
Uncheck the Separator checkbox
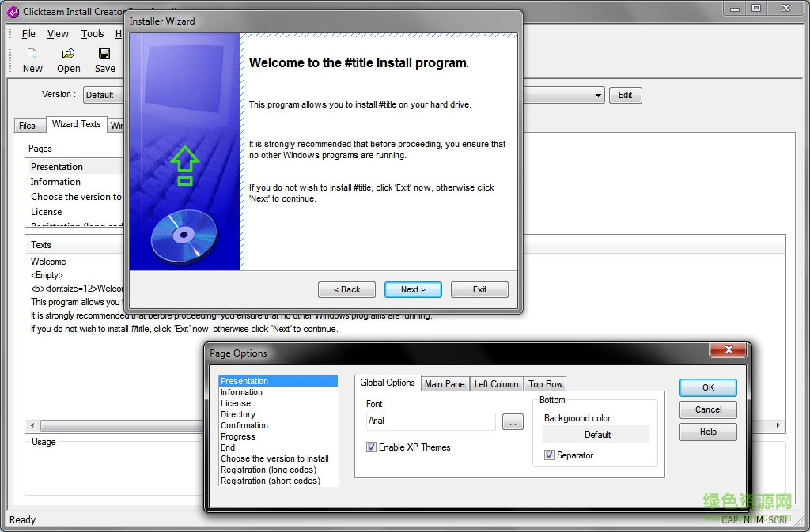(x=550, y=455)
